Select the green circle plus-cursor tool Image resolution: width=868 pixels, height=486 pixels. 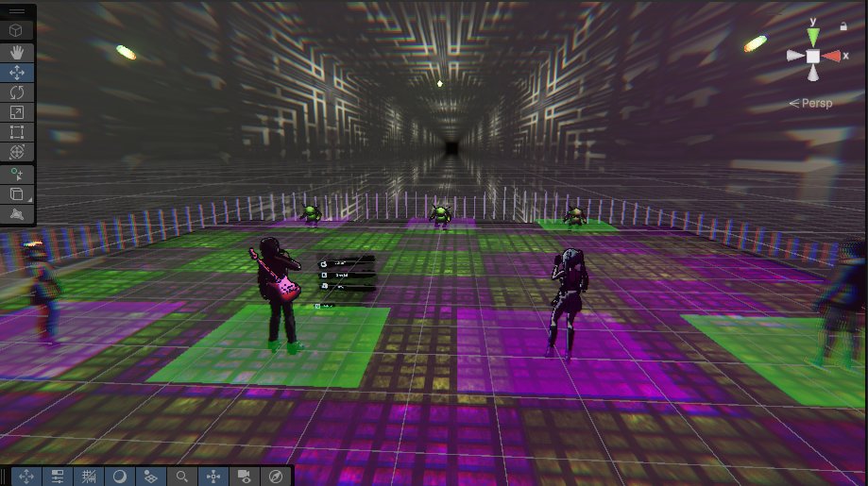point(17,175)
